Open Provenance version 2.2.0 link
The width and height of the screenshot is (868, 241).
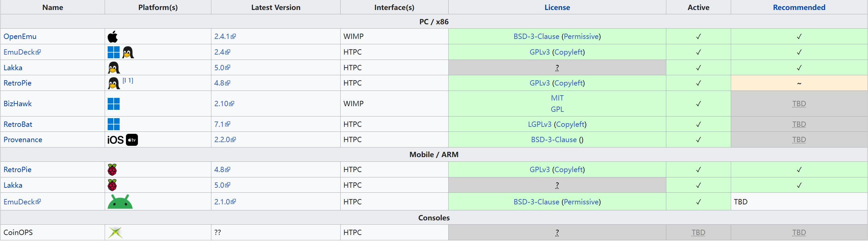225,140
